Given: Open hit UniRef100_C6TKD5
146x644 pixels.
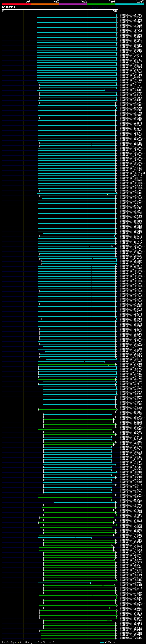Looking at the screenshot, I should [x=131, y=15].
